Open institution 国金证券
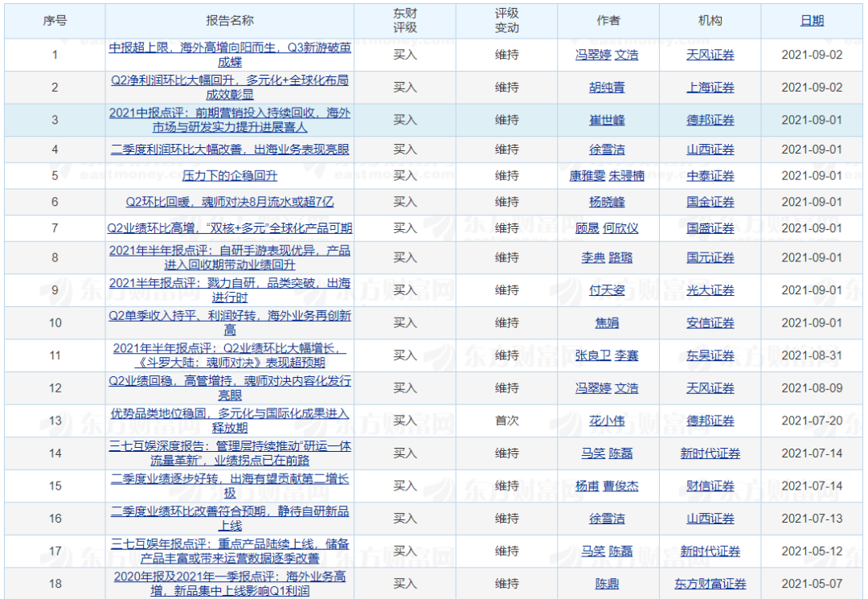Screen dimensions: 868x599 click(x=710, y=202)
